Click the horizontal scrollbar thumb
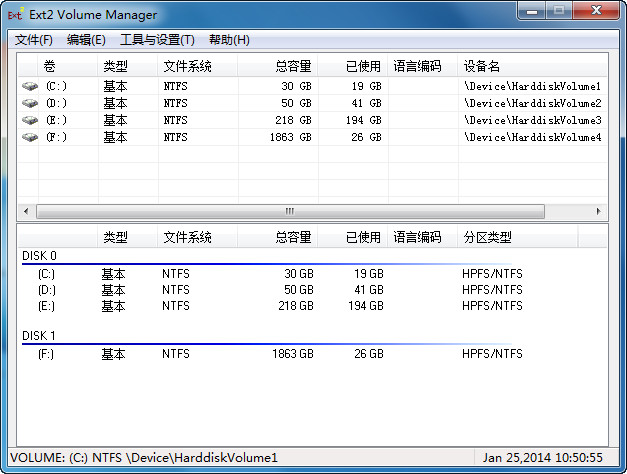This screenshot has width=627, height=474. coord(290,211)
